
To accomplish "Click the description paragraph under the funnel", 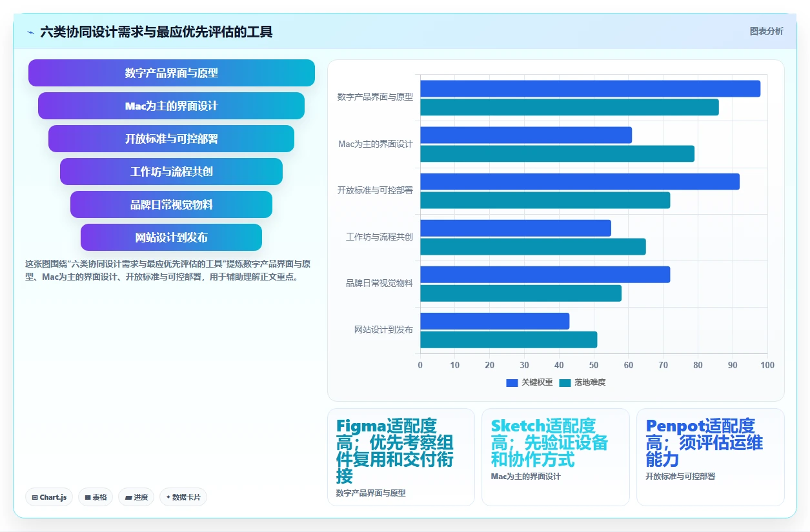I will (169, 271).
